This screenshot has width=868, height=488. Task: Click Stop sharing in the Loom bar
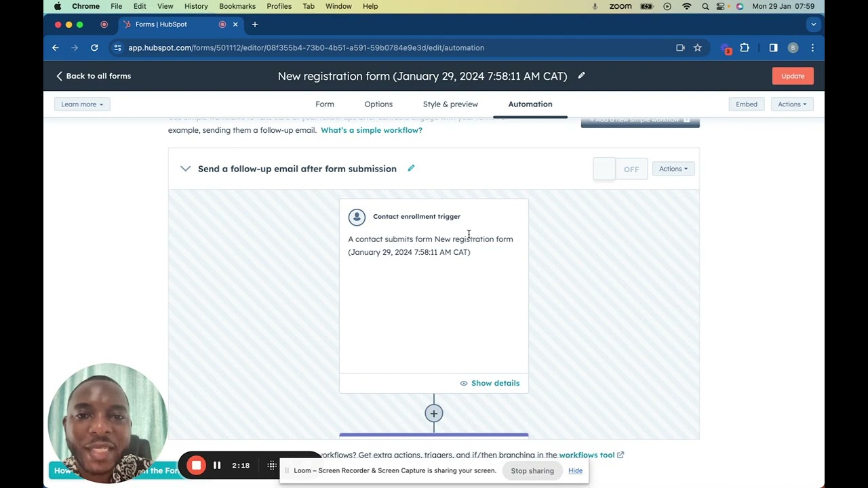[532, 470]
